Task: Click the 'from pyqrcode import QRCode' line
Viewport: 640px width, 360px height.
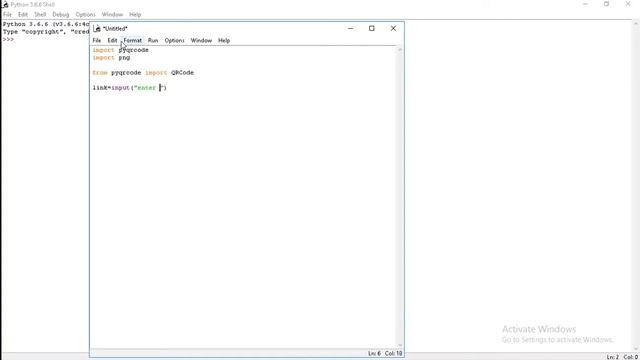Action: tap(143, 73)
